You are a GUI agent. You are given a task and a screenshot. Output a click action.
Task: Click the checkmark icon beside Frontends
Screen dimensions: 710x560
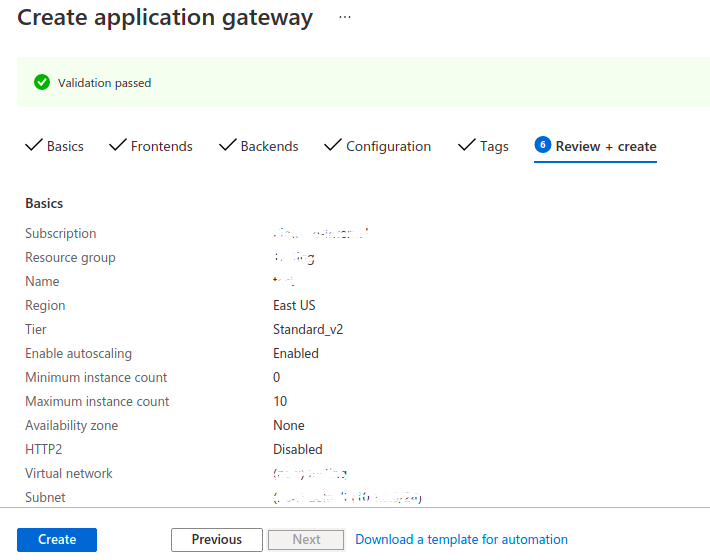(117, 145)
